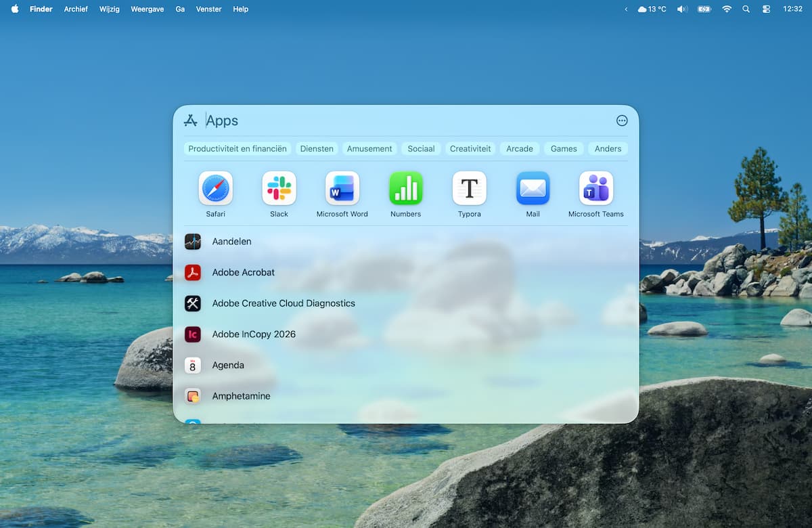Launch the Mail app
Image resolution: width=812 pixels, height=528 pixels.
(533, 188)
